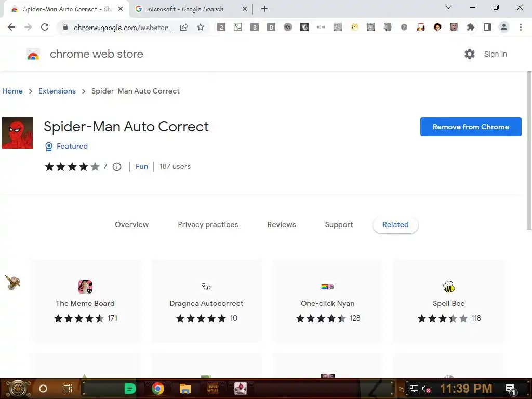532x399 pixels.
Task: Go to Extensions breadcrumb
Action: pos(57,91)
